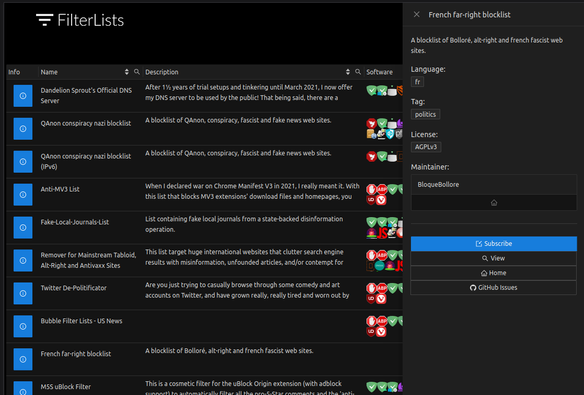Open the Home link button
Screen dimensions: 584x395
click(x=494, y=273)
